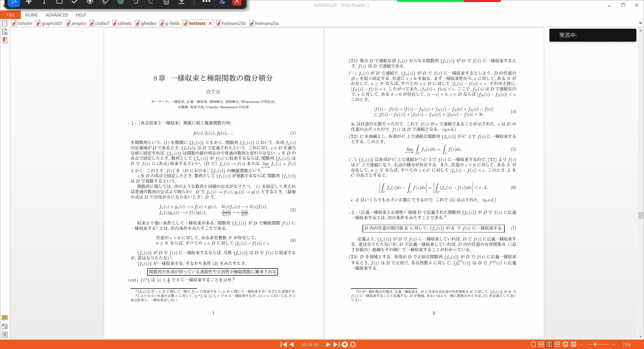Image resolution: width=644 pixels, height=349 pixels.
Task: Navigate back using the red previous-view button
Action: 345,344
